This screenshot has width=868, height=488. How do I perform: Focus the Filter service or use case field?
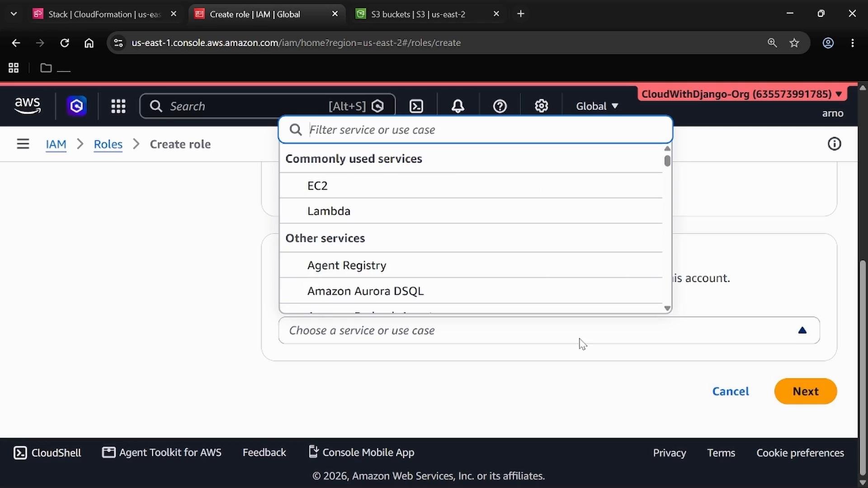(x=476, y=130)
